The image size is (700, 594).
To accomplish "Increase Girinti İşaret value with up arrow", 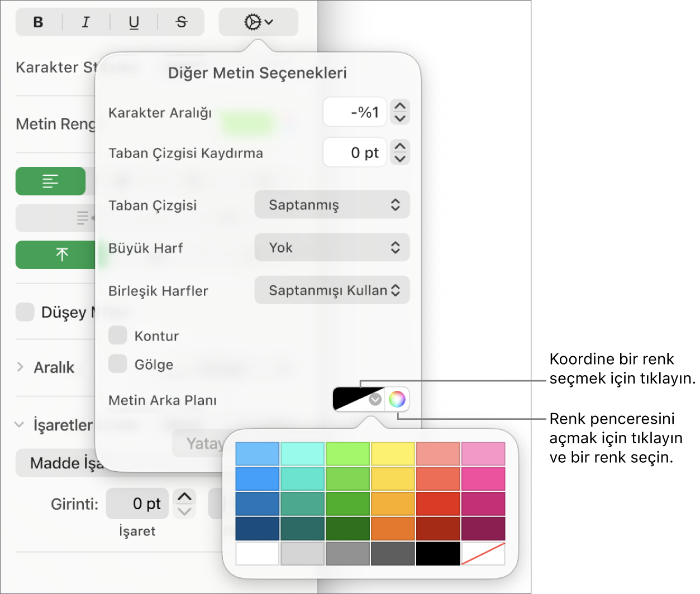I will [x=184, y=496].
